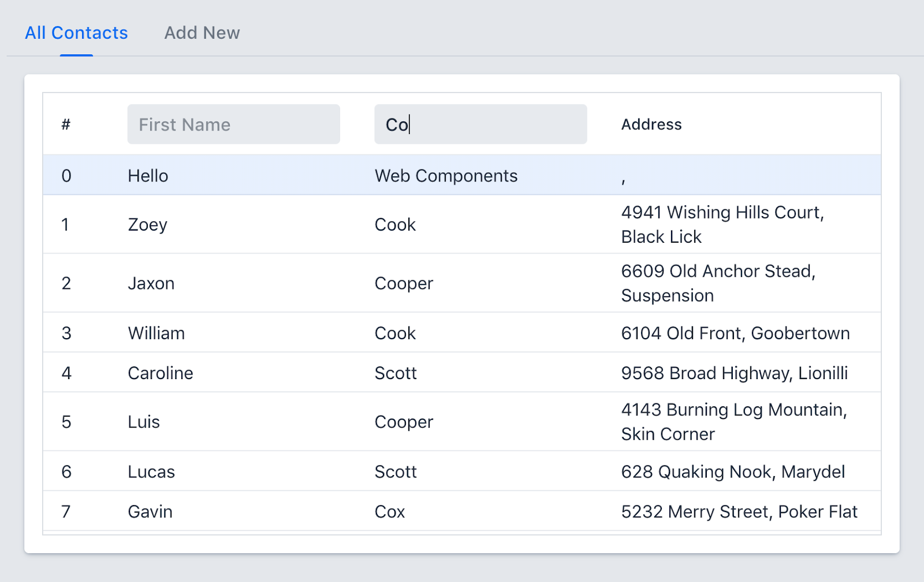The width and height of the screenshot is (924, 582).
Task: Click row number 4 beside Caroline
Action: (x=66, y=373)
